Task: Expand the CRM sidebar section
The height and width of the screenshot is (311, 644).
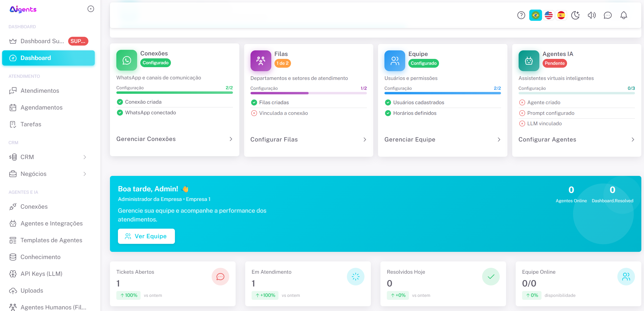Action: [85, 157]
